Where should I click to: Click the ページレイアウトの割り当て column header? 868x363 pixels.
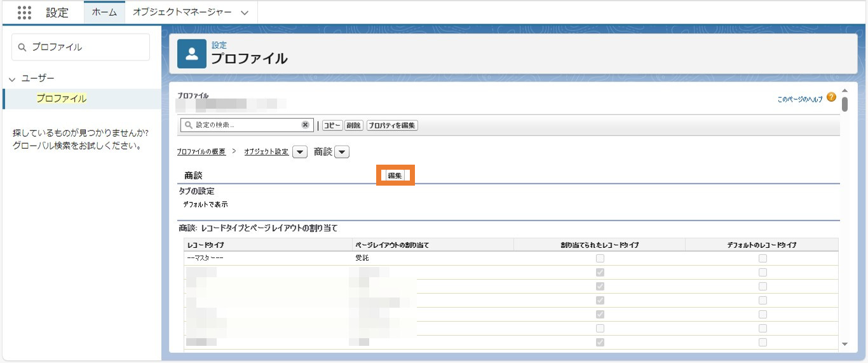pos(433,245)
